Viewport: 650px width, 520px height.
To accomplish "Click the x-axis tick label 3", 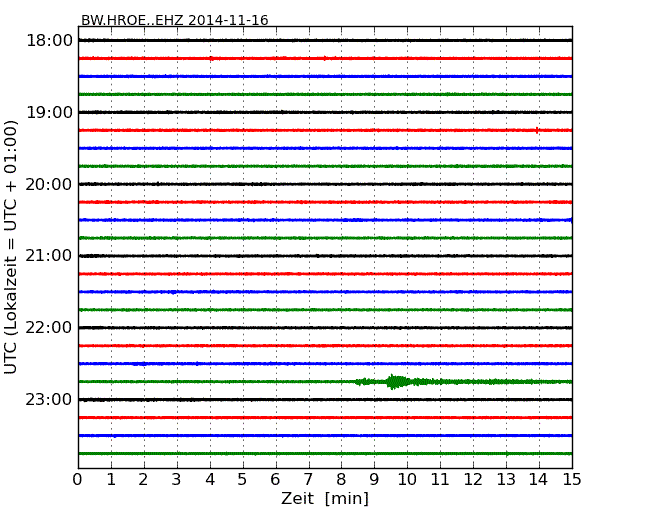I will [x=177, y=480].
